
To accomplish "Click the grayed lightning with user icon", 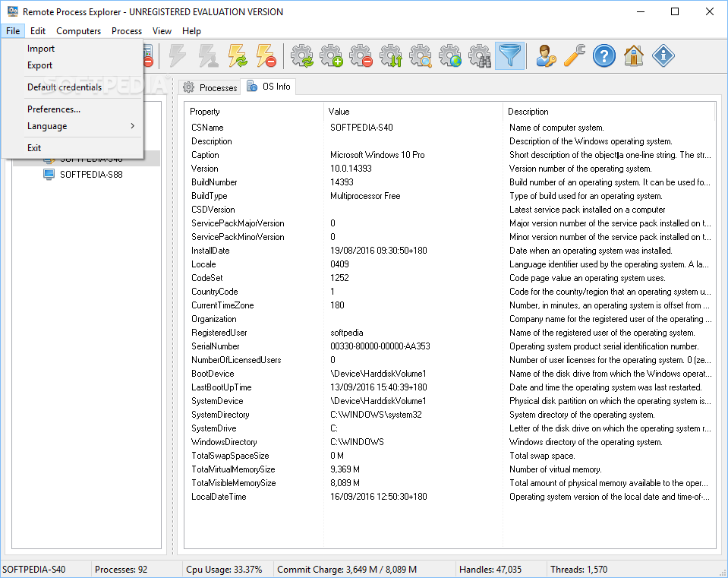I will click(207, 56).
